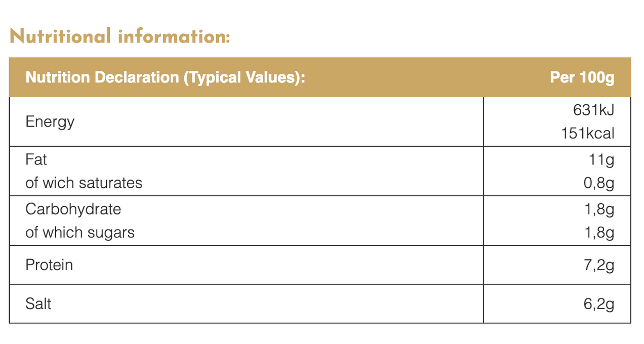644x344 pixels.
Task: Click the '11g' fat value
Action: (x=602, y=160)
